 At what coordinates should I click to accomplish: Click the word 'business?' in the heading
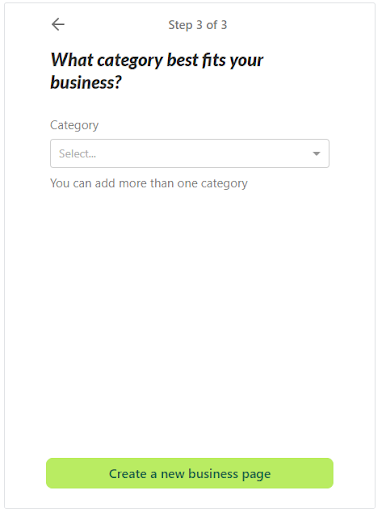pos(86,82)
